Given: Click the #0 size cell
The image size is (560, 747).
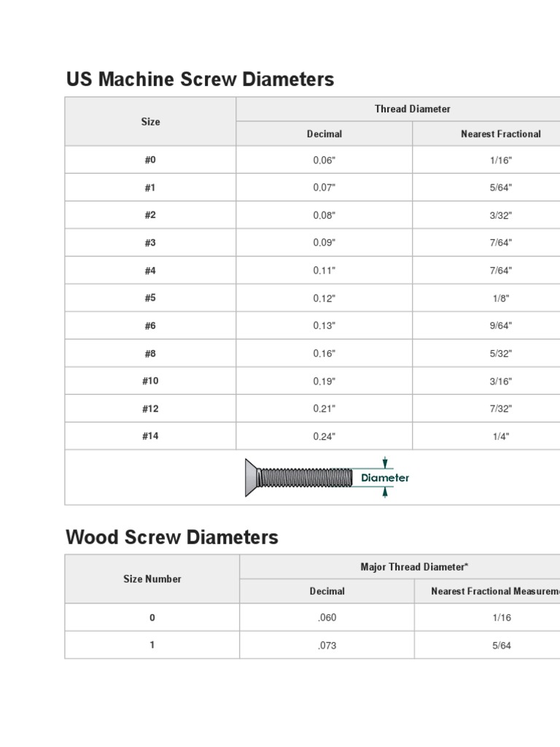Looking at the screenshot, I should (x=150, y=160).
